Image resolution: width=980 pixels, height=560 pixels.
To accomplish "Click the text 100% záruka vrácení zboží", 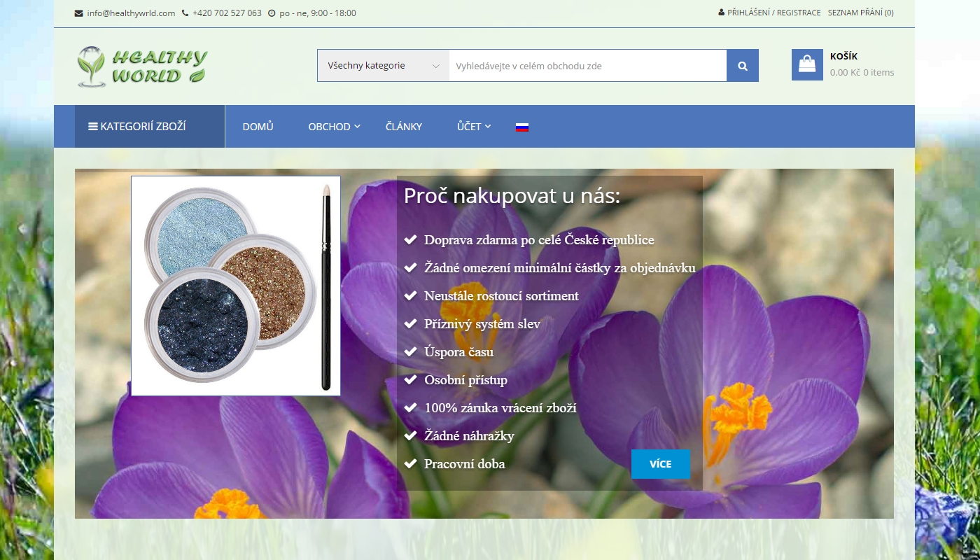I will click(500, 408).
